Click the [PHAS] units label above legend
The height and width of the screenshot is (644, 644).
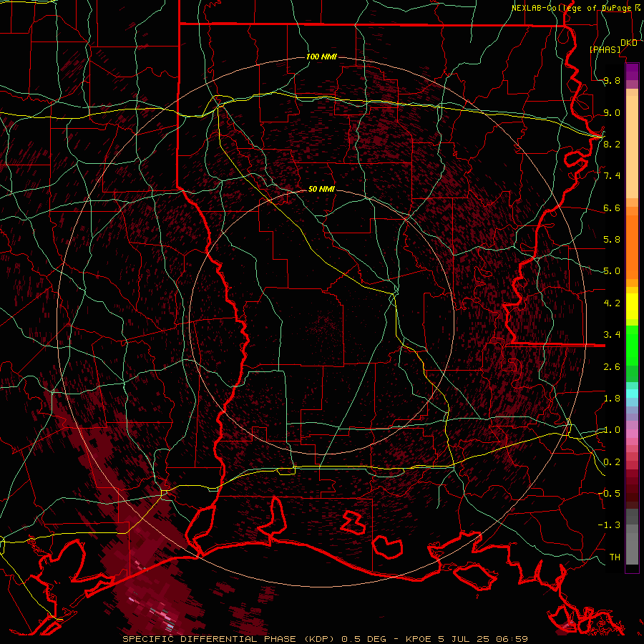pyautogui.click(x=605, y=49)
